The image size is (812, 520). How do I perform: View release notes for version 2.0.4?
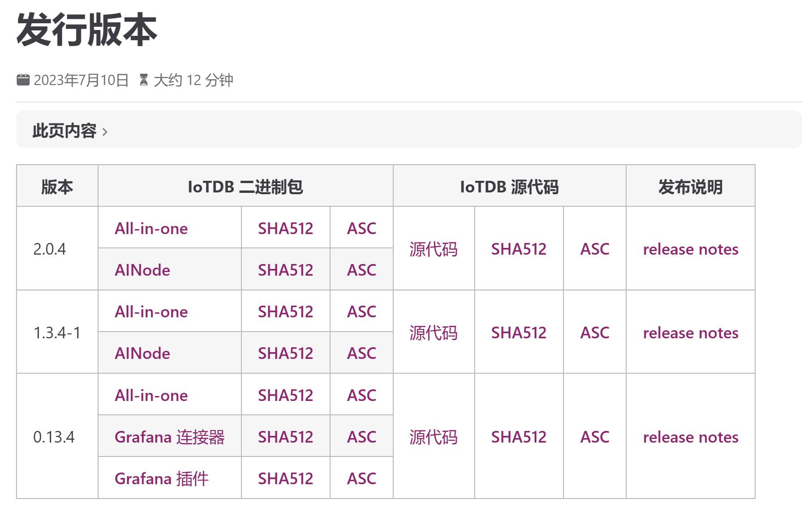pos(690,249)
